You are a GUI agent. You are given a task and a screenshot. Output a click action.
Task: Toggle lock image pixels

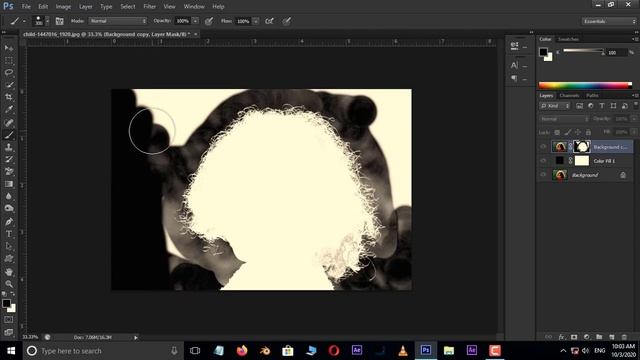tap(568, 132)
